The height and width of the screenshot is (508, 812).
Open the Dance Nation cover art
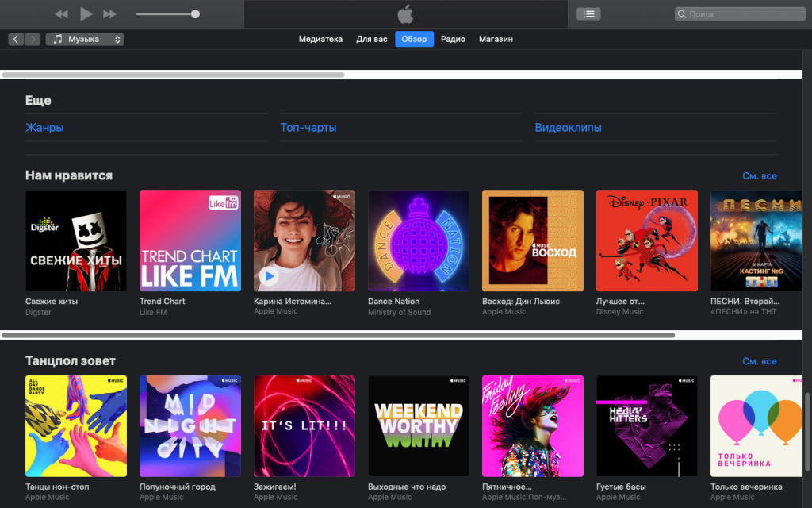419,241
